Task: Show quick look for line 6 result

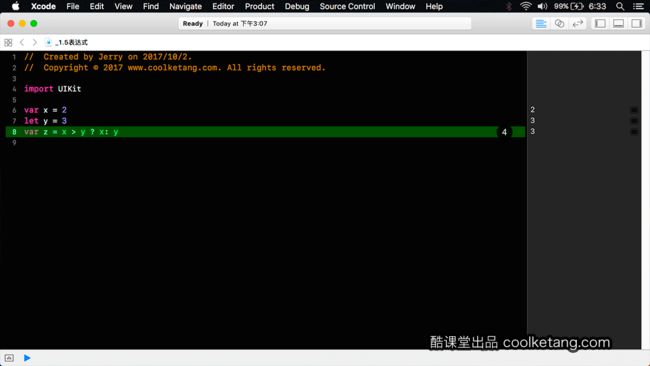Action: tap(634, 110)
